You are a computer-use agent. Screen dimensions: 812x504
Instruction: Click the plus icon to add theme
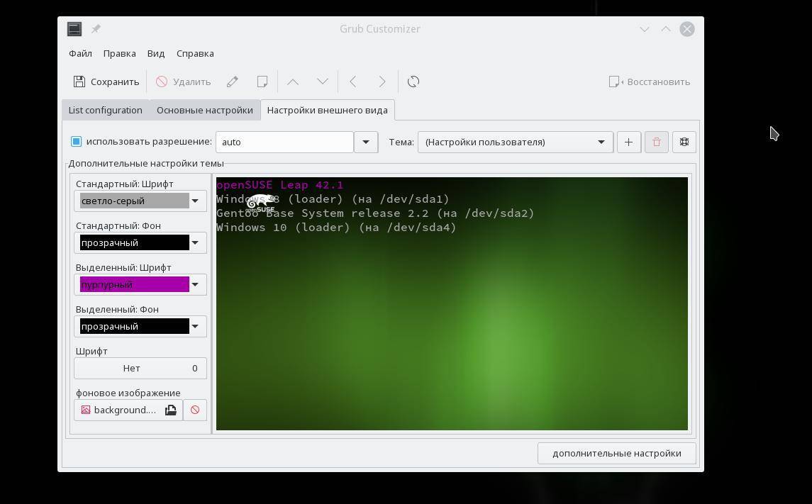[628, 142]
